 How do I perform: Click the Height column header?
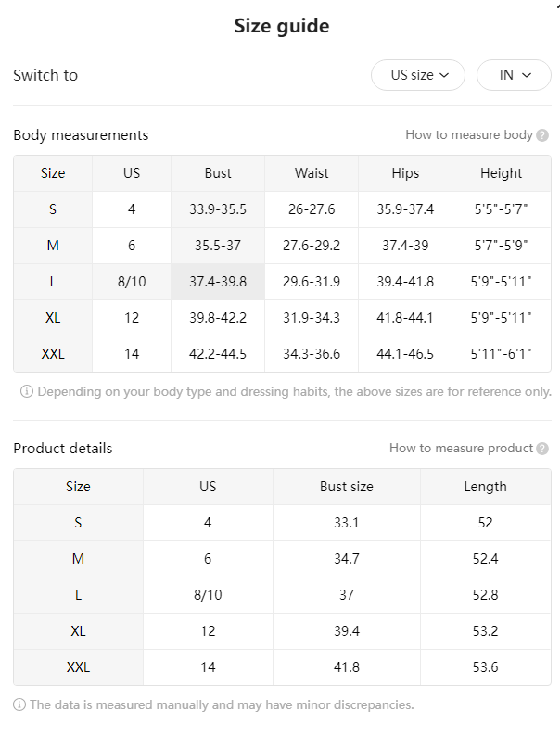click(x=502, y=173)
